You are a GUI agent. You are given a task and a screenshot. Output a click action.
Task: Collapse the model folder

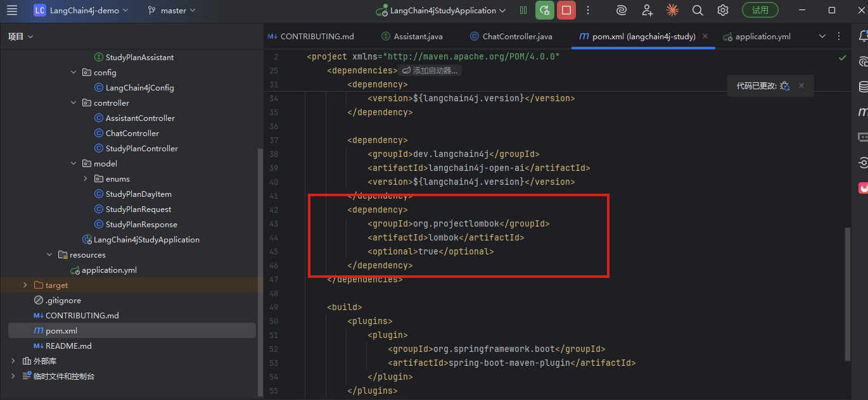(73, 163)
